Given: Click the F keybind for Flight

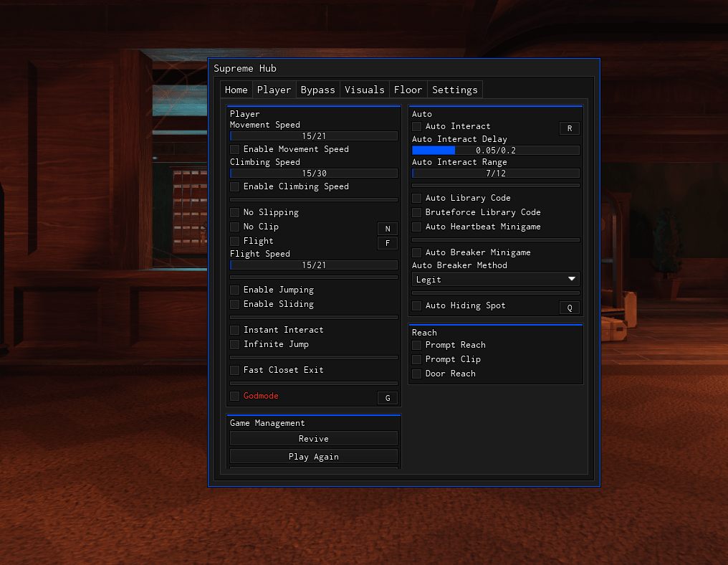Looking at the screenshot, I should (388, 243).
